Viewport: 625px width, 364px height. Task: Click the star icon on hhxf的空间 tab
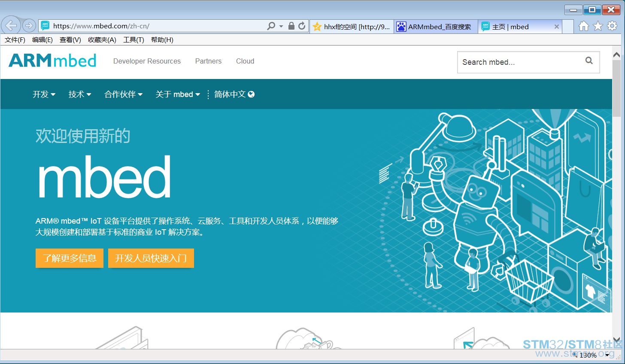click(x=317, y=27)
